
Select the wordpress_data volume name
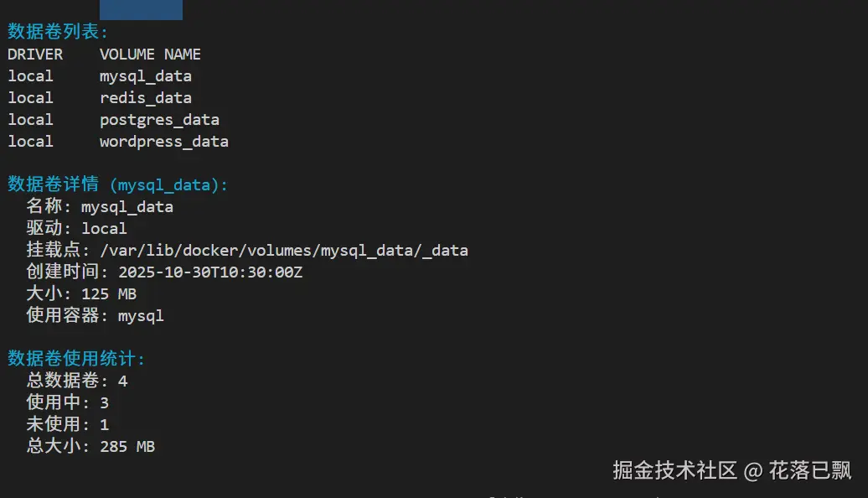(x=163, y=142)
